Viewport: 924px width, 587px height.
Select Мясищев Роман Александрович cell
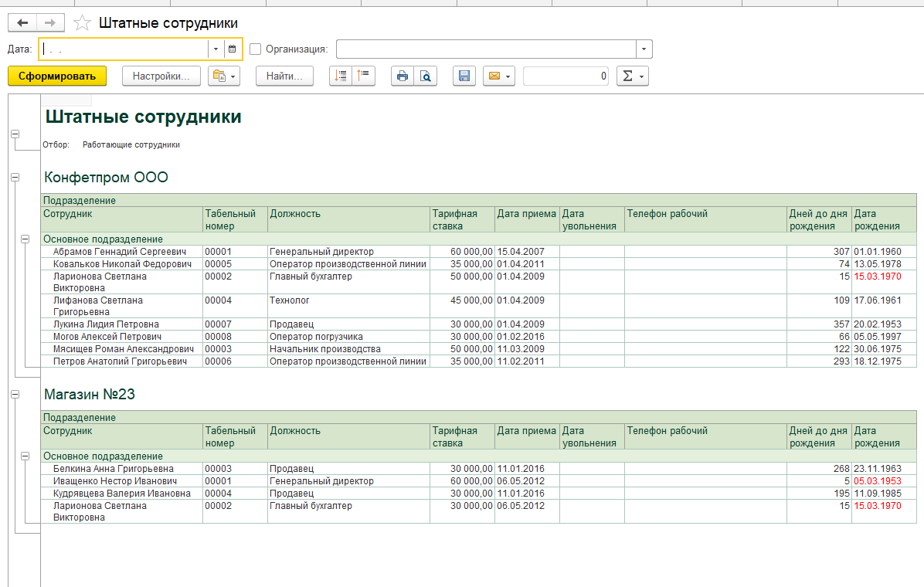pos(122,349)
